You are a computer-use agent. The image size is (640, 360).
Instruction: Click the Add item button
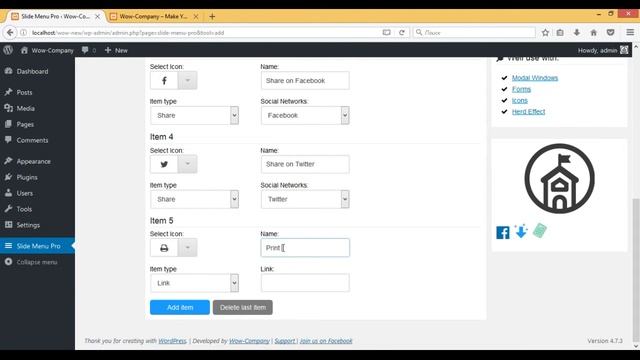point(180,307)
